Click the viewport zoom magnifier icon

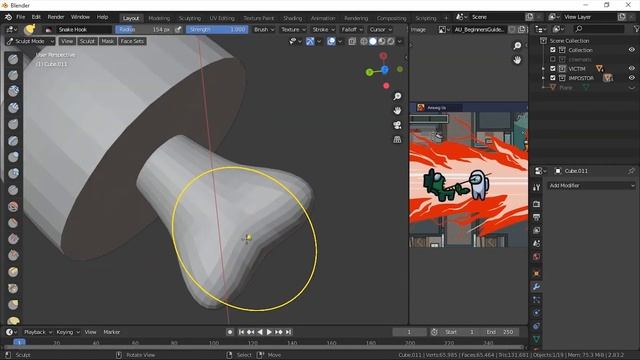coord(397,96)
